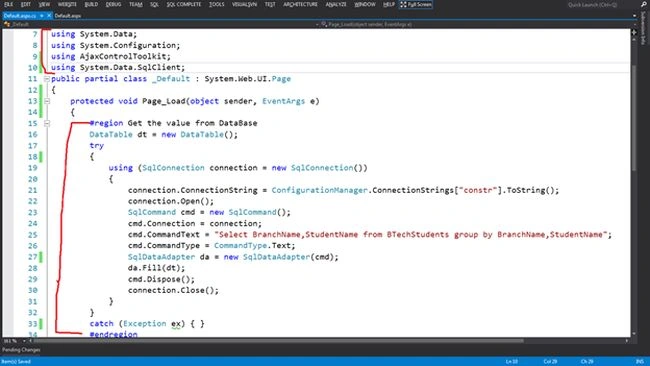Open the WEBSITE menu
The width and height of the screenshot is (650, 366).
click(x=67, y=4)
